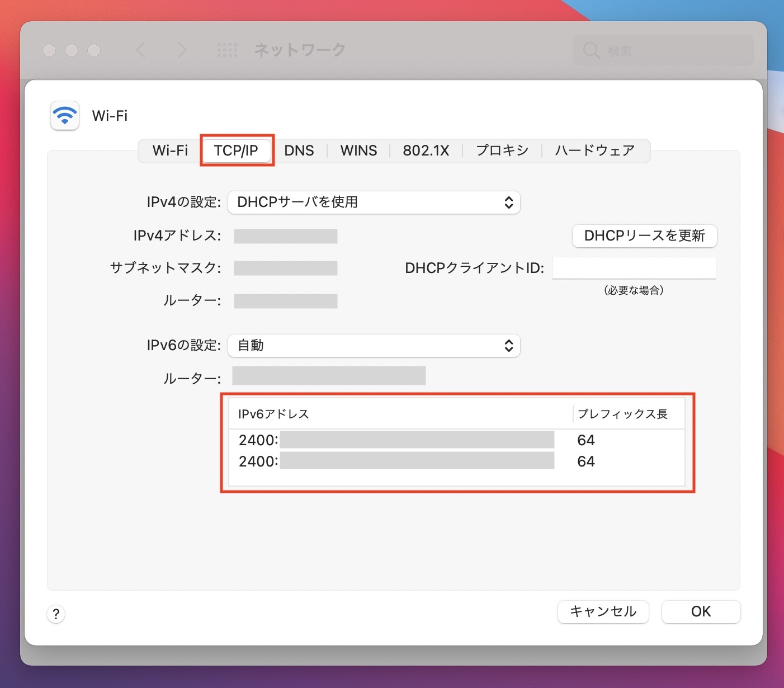This screenshot has width=784, height=688.
Task: Open the WINS tab
Action: tap(358, 150)
